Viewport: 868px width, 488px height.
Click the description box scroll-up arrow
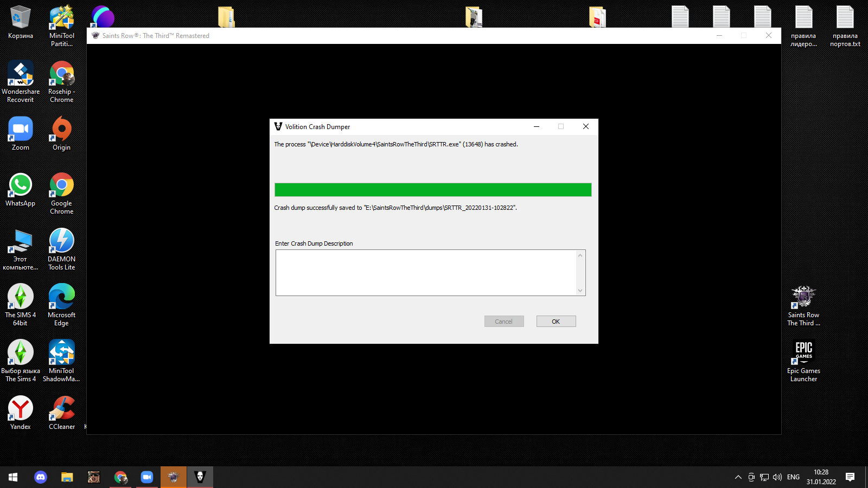[x=580, y=255]
